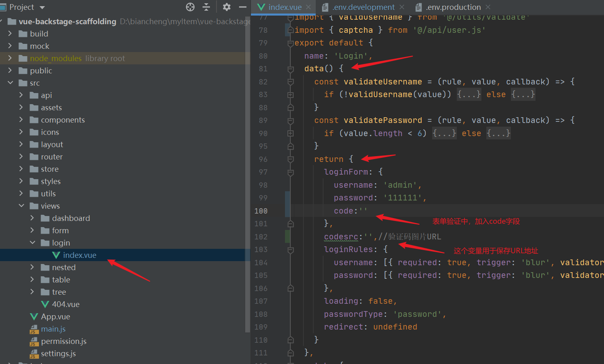Open the permission.js file

[64, 341]
